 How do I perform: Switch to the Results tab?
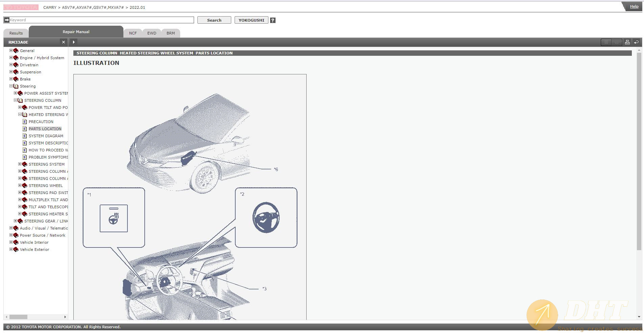16,33
